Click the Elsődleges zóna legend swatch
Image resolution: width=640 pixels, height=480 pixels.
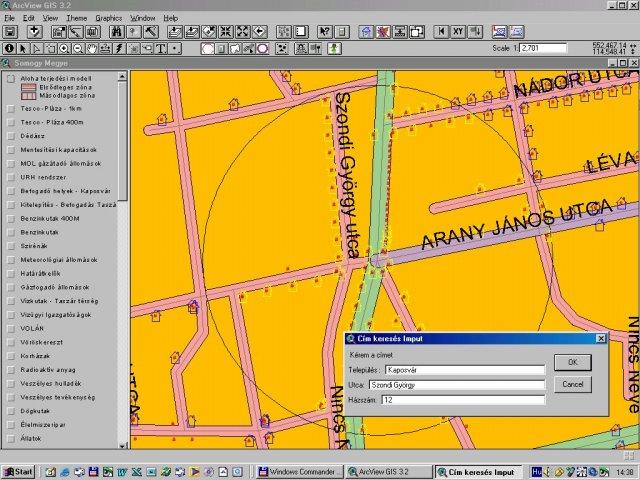point(30,88)
